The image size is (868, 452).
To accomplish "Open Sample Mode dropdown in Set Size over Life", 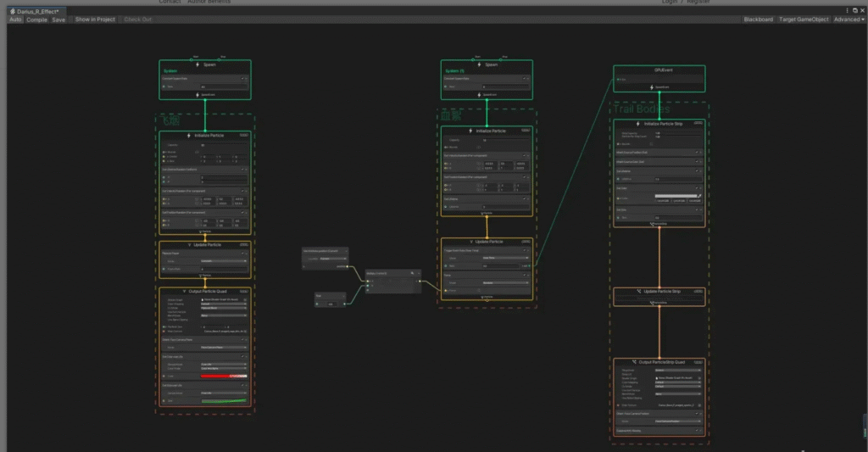I will point(224,393).
